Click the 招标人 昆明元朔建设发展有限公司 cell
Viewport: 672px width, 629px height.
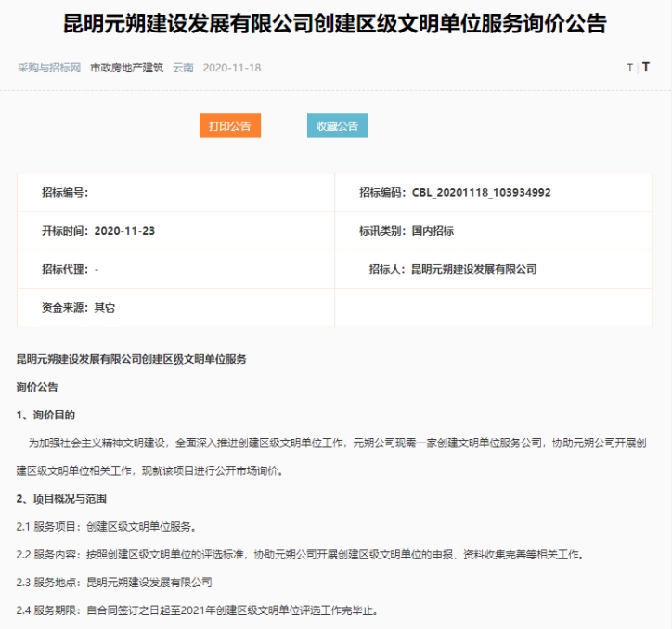(453, 269)
